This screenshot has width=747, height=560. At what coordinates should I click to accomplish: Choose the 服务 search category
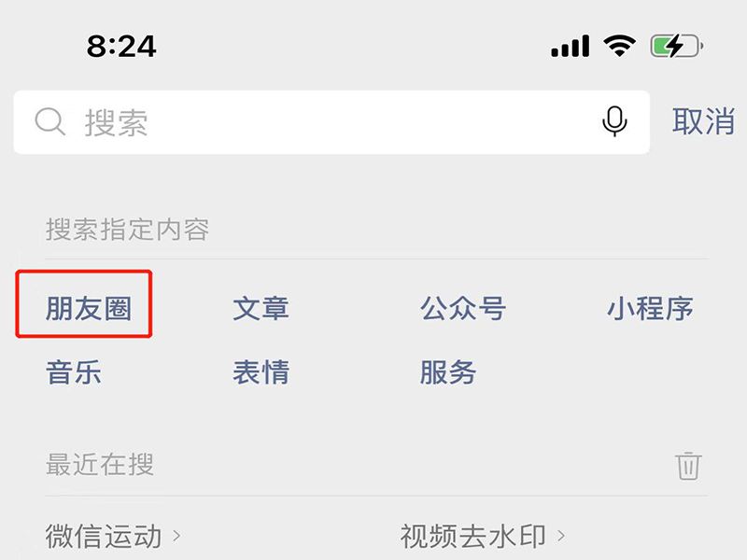coord(448,371)
